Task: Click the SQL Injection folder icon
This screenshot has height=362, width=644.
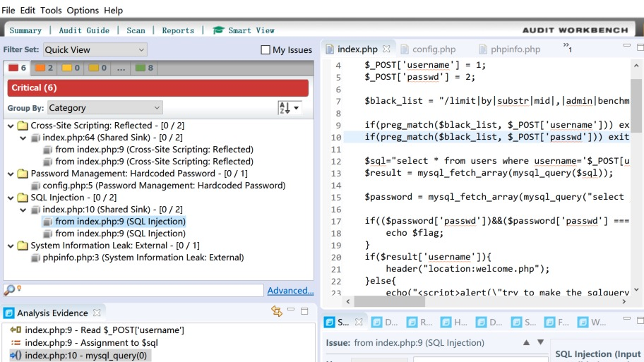Action: click(x=23, y=198)
